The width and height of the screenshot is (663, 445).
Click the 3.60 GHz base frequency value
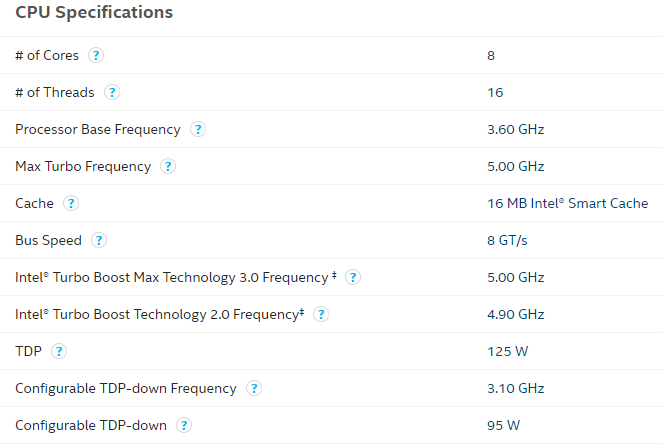click(515, 129)
